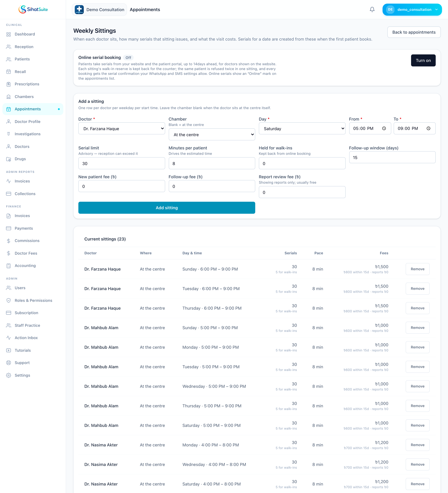Open Prescriptions from the sidebar icon
The width and height of the screenshot is (448, 493).
click(9, 84)
